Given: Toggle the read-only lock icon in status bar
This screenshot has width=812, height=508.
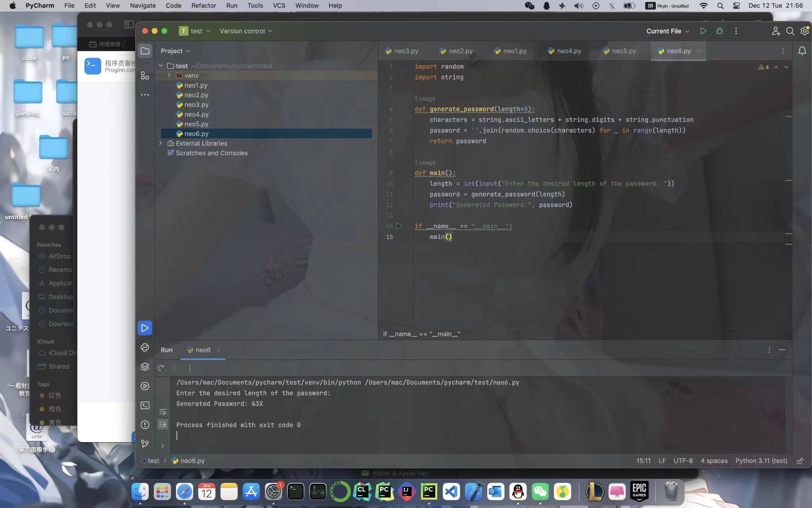Looking at the screenshot, I should coord(800,461).
